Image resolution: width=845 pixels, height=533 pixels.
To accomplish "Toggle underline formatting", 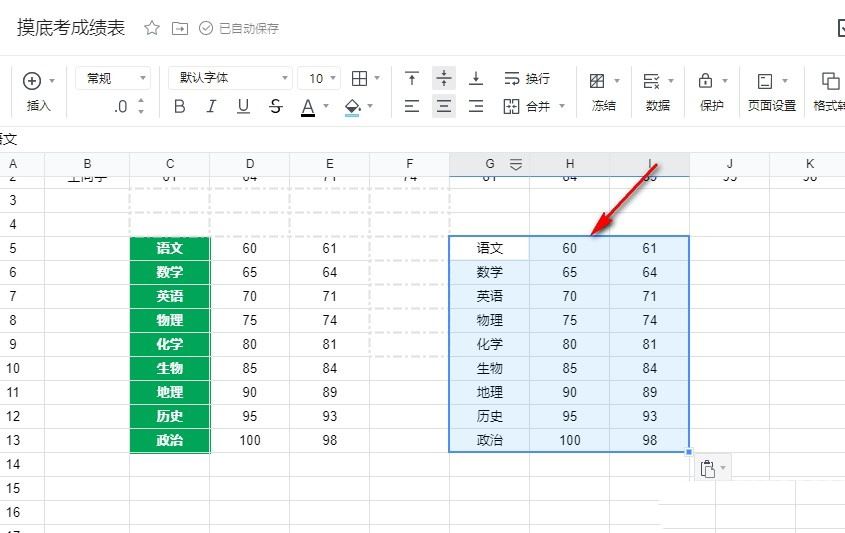I will [243, 107].
